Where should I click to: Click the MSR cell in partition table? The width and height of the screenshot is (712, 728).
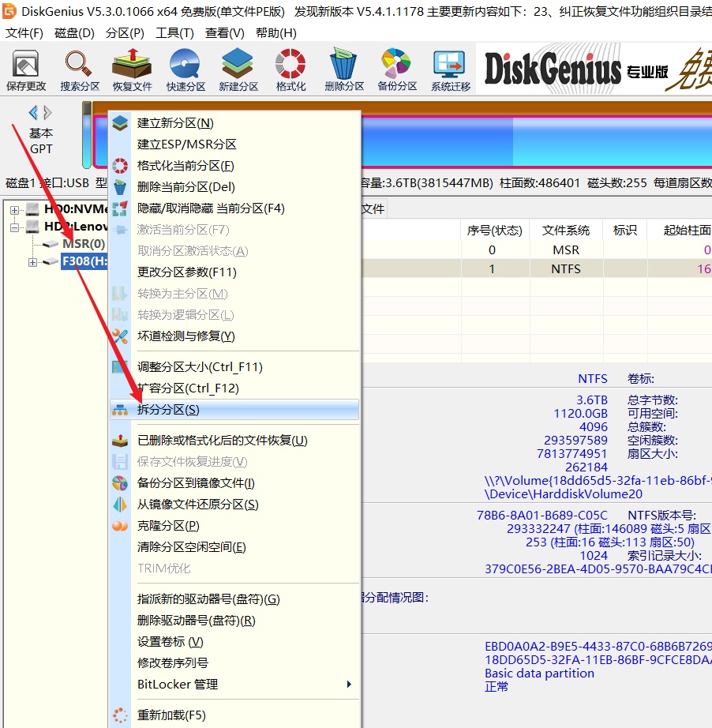(x=566, y=250)
